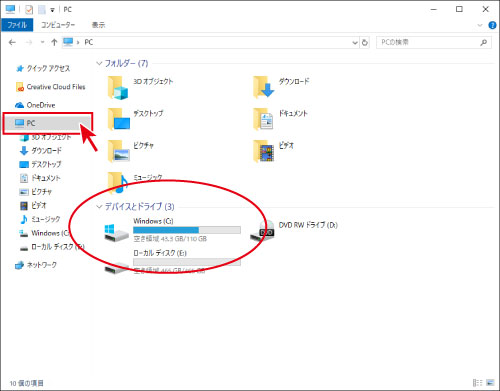Open the blue help icon

tap(492, 25)
